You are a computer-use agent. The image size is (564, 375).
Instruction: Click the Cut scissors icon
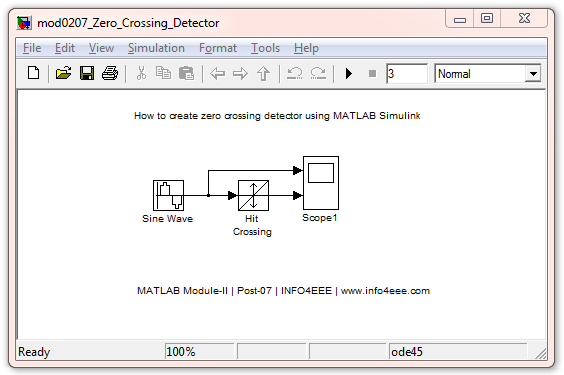pyautogui.click(x=141, y=73)
